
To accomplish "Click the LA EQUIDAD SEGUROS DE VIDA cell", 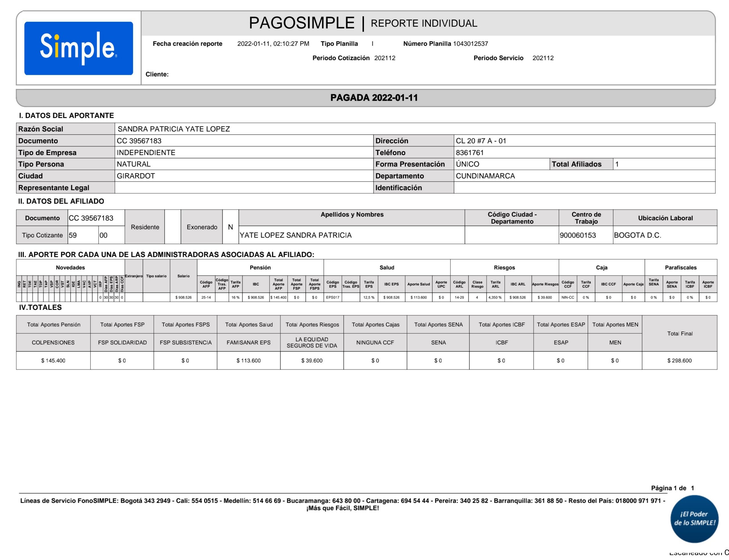I will point(312,343).
